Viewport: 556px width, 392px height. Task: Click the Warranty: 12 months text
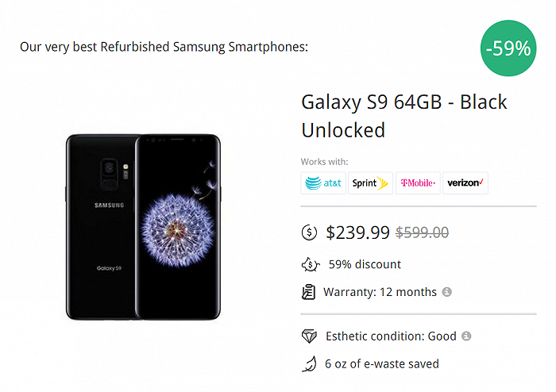click(380, 292)
